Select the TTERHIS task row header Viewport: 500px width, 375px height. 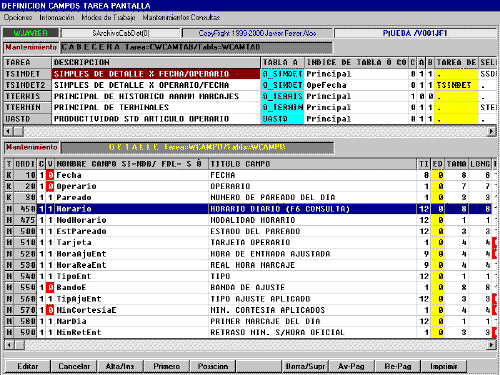pos(27,96)
